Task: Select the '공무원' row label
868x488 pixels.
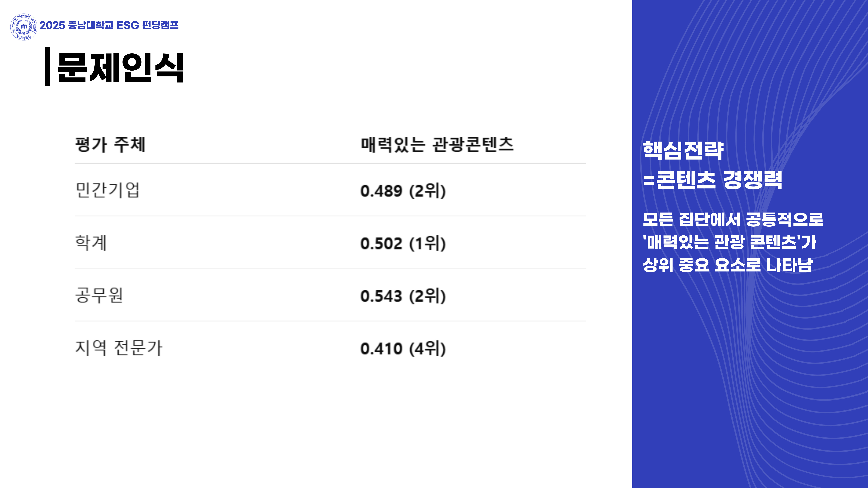Action: click(99, 295)
